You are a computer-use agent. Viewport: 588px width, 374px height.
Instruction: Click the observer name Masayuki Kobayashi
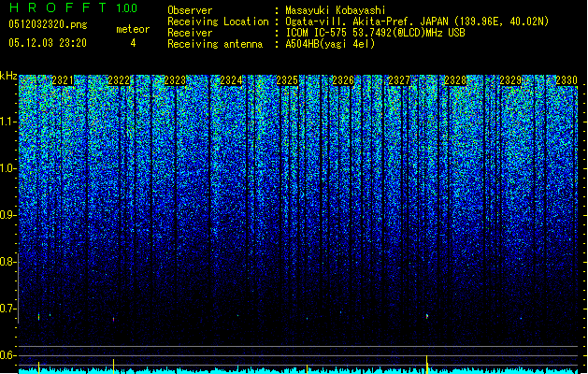click(335, 10)
